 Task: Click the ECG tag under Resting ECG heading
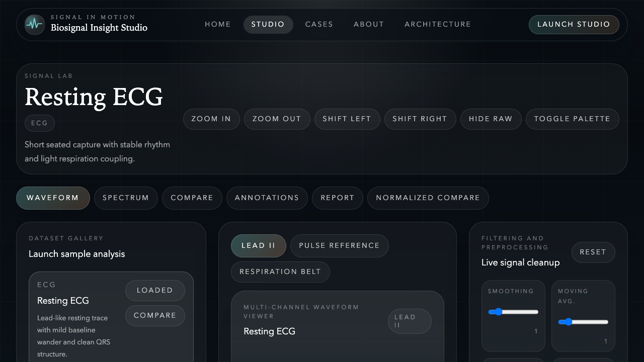coord(40,123)
